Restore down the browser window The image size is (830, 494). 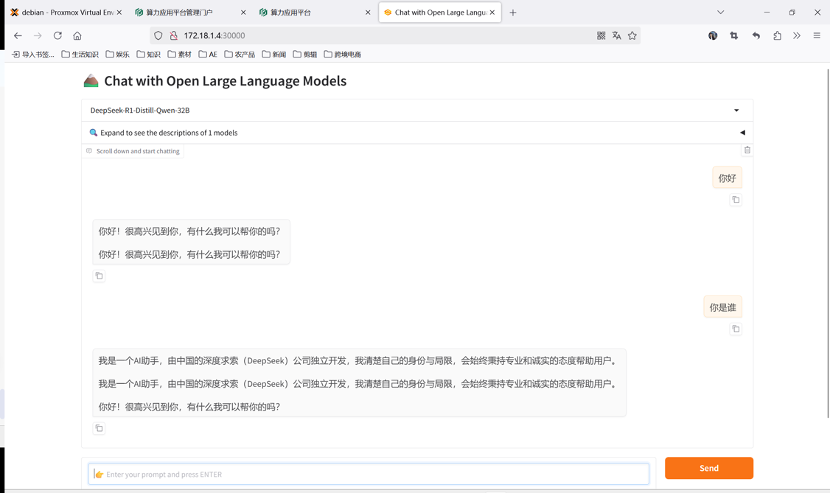click(x=792, y=12)
